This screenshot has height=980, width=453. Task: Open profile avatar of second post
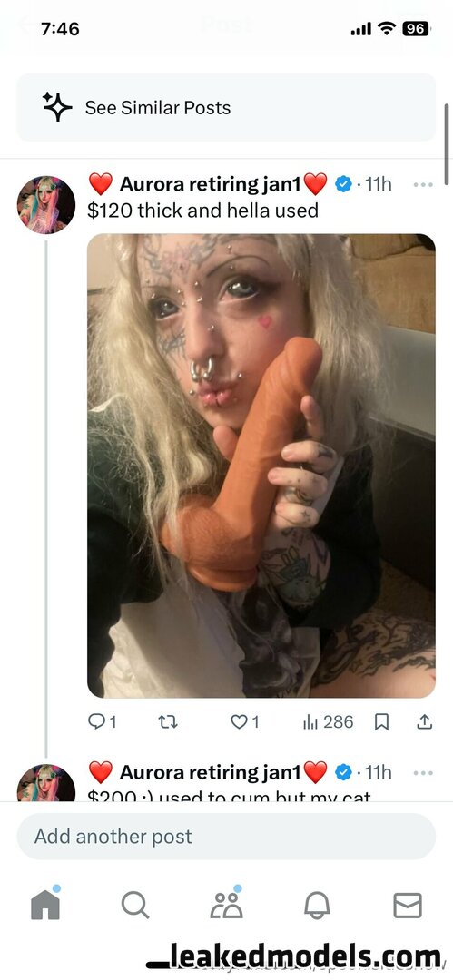pos(45,782)
